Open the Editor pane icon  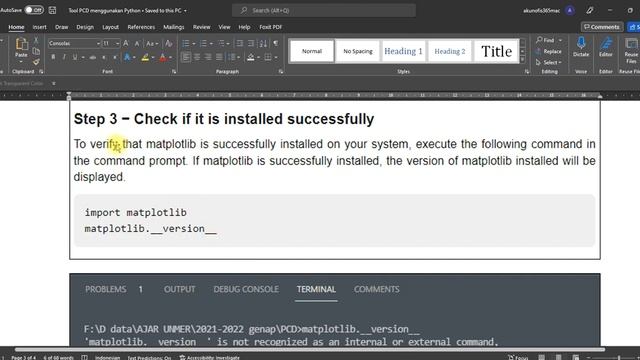(606, 43)
